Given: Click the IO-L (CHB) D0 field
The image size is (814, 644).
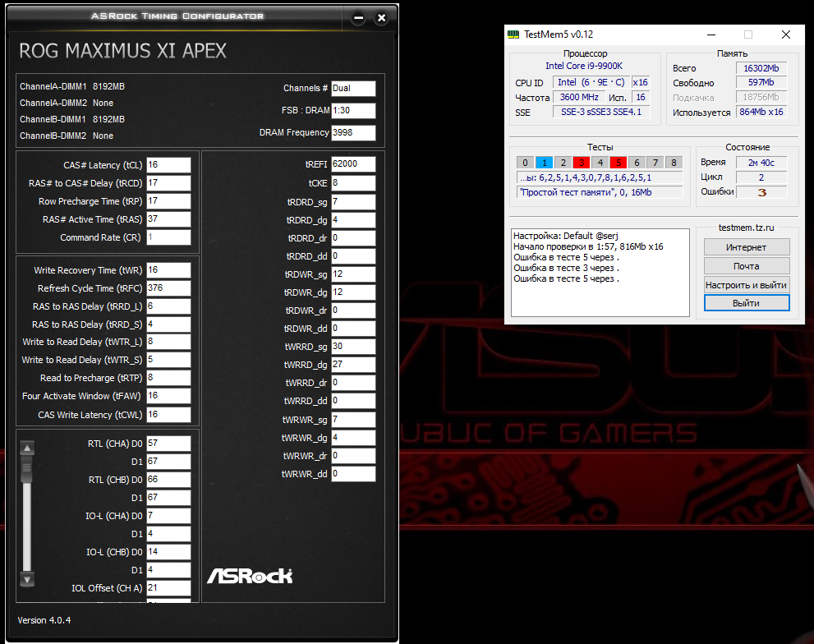Looking at the screenshot, I should (x=168, y=552).
